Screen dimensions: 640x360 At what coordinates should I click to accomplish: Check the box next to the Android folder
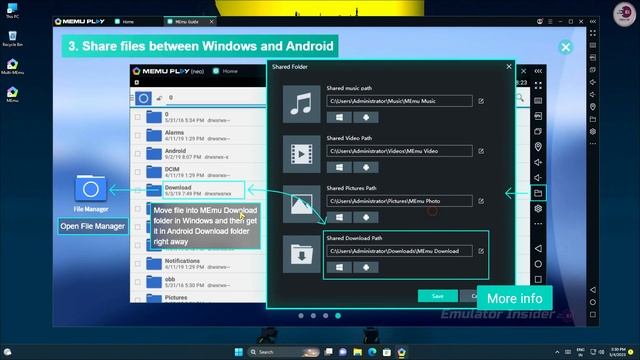[x=138, y=154]
